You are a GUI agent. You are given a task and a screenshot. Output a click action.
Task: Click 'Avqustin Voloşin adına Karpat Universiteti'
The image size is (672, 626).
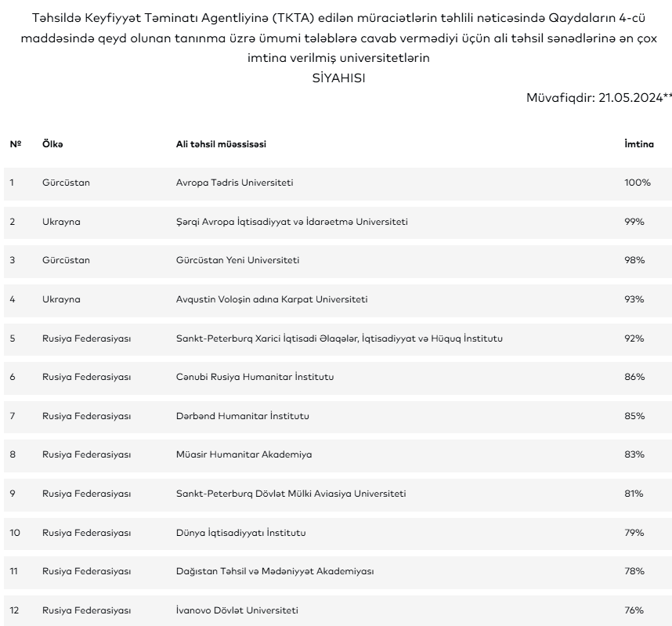(x=272, y=299)
